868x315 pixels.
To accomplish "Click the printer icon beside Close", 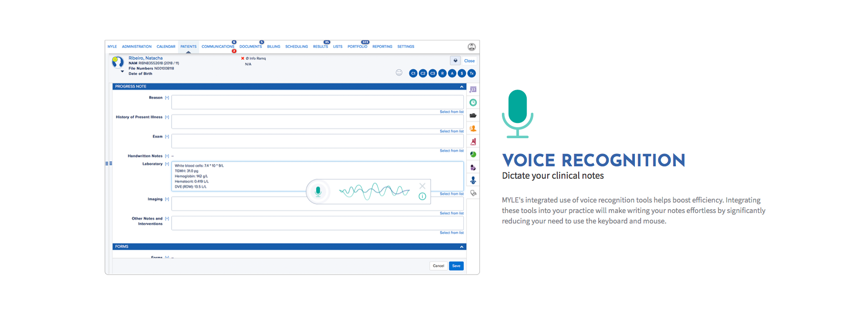I will pyautogui.click(x=455, y=61).
